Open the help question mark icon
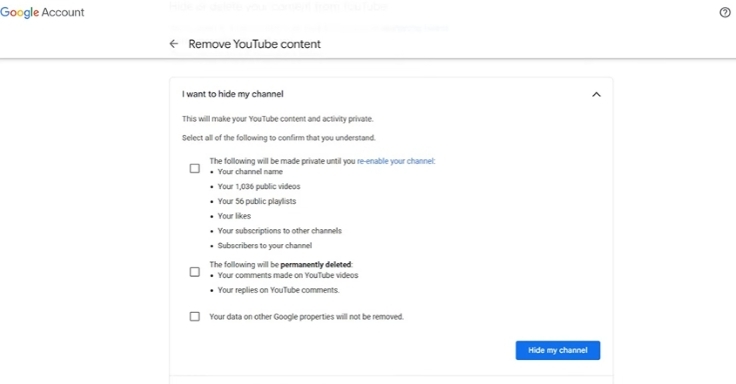 [x=725, y=13]
